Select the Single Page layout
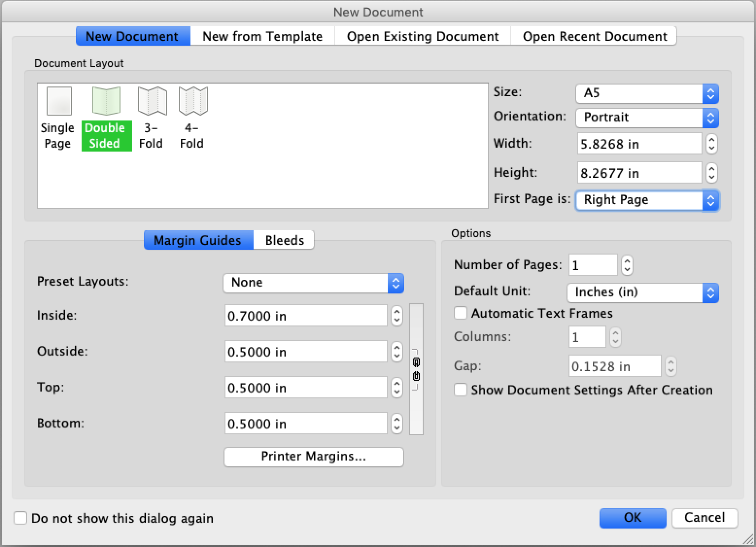 58,117
